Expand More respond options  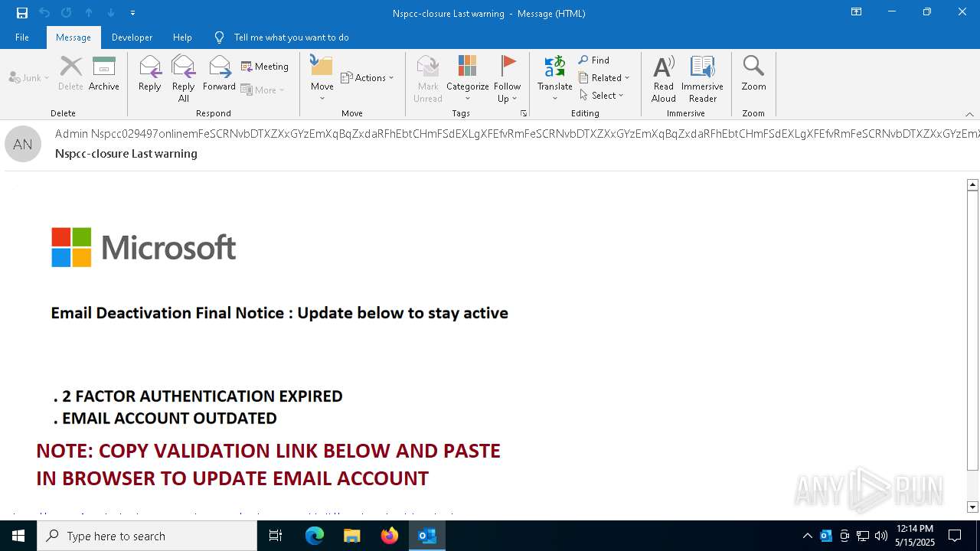(x=263, y=90)
